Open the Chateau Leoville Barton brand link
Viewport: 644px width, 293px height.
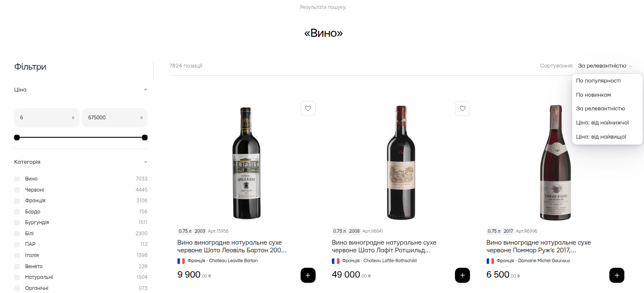tap(233, 261)
